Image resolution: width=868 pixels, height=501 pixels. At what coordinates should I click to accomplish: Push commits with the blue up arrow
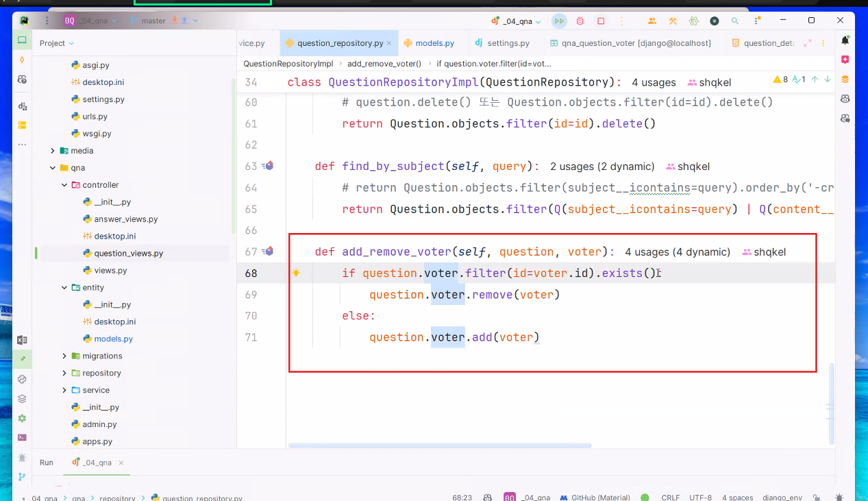184,21
